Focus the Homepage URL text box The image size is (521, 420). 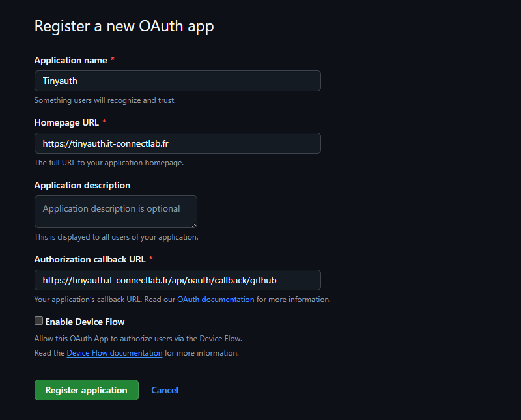coord(177,143)
